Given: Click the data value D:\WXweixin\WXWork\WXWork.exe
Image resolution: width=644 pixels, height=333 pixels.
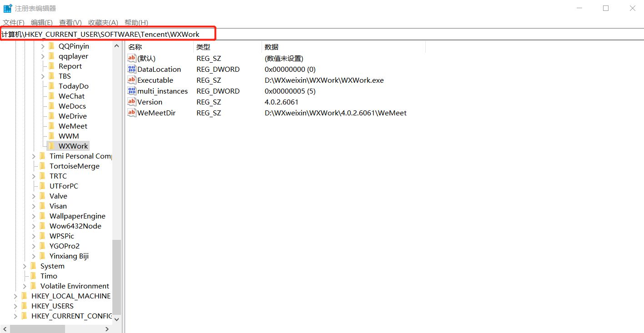Looking at the screenshot, I should click(x=324, y=80).
